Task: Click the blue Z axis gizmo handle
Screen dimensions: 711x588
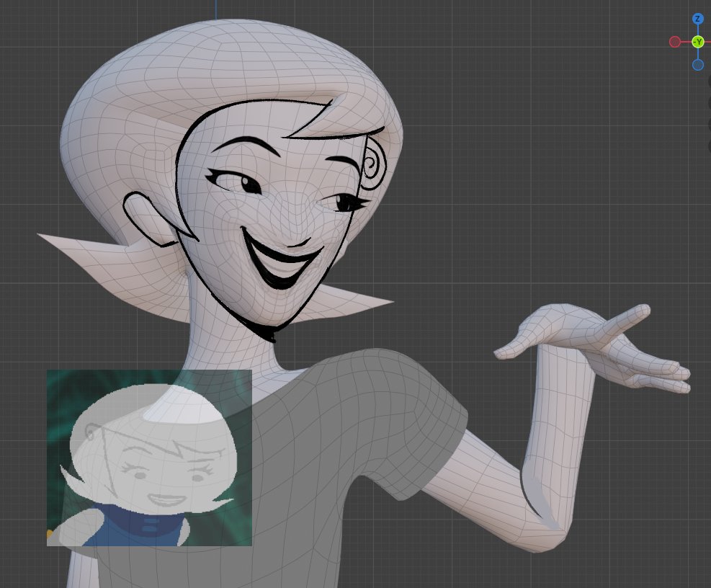Action: coord(698,19)
